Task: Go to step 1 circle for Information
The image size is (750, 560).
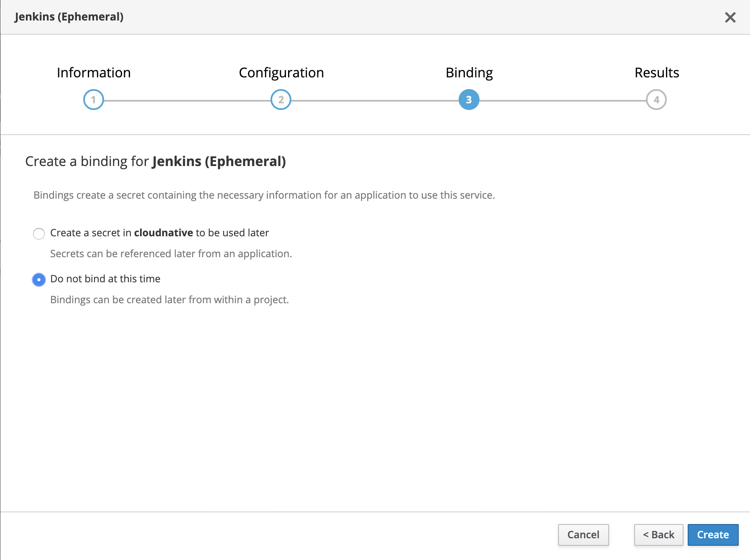Action: point(93,100)
